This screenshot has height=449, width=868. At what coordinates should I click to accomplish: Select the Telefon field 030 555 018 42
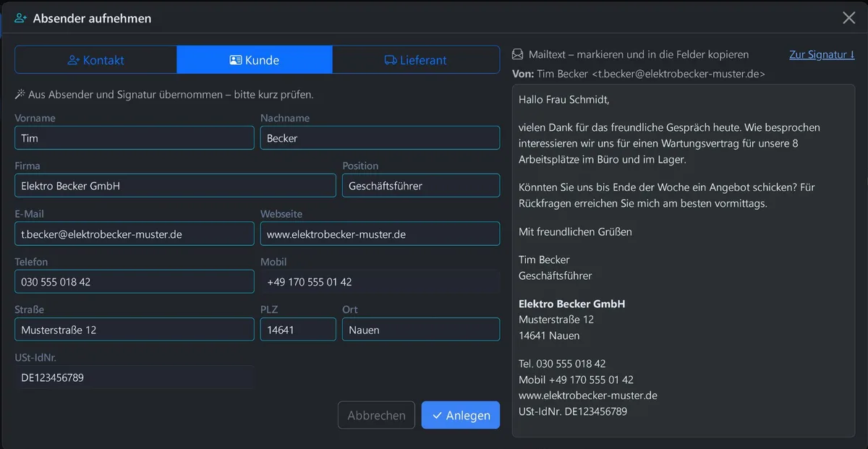(x=135, y=282)
